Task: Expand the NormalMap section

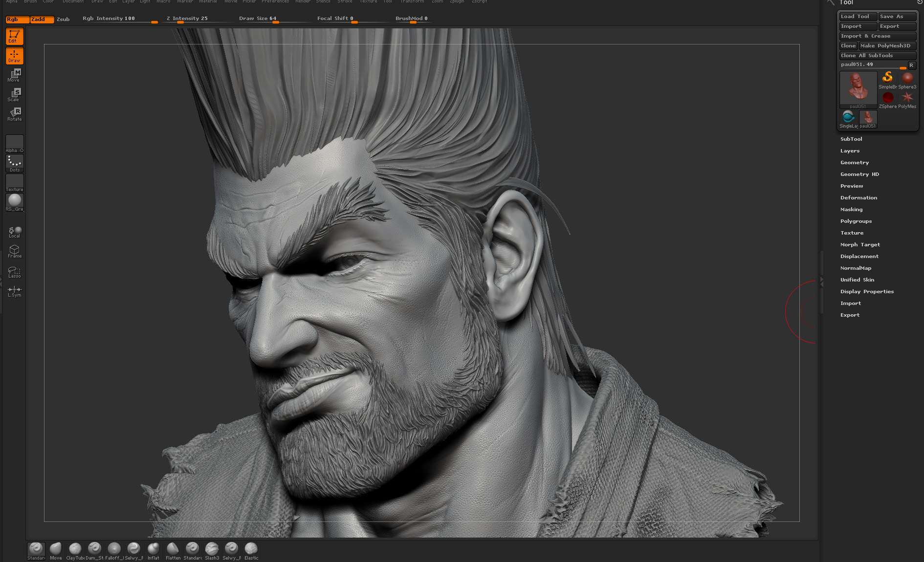Action: click(856, 268)
